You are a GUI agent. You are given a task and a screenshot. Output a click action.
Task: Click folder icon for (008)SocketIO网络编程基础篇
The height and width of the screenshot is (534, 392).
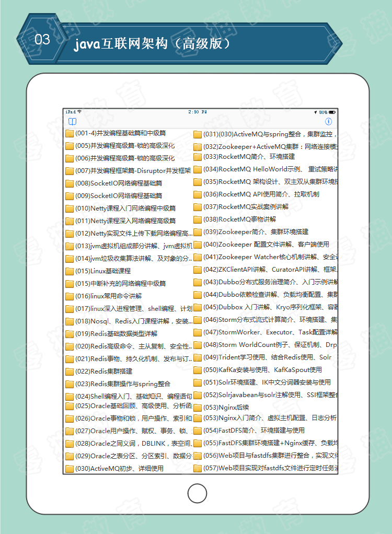[x=70, y=183]
